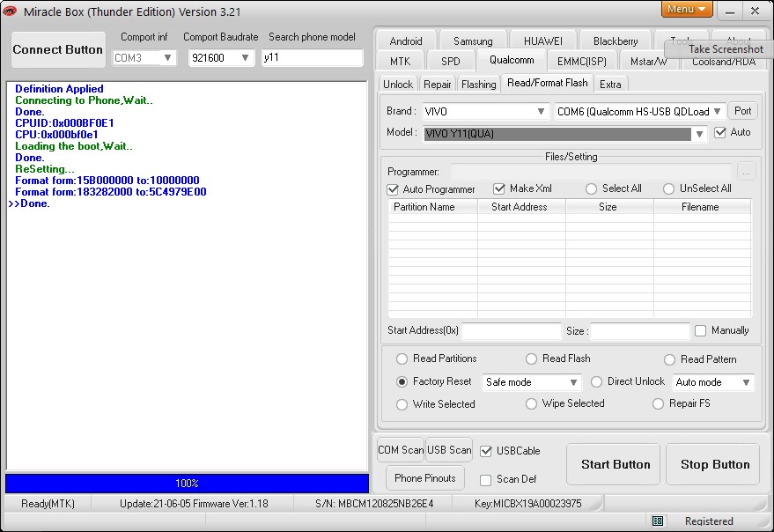Select Factory Reset radio button

pyautogui.click(x=402, y=382)
